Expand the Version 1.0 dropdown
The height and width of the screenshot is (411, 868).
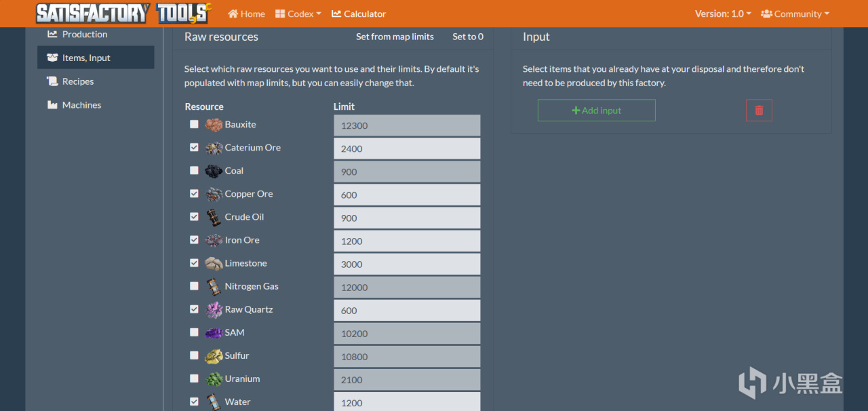click(x=723, y=14)
